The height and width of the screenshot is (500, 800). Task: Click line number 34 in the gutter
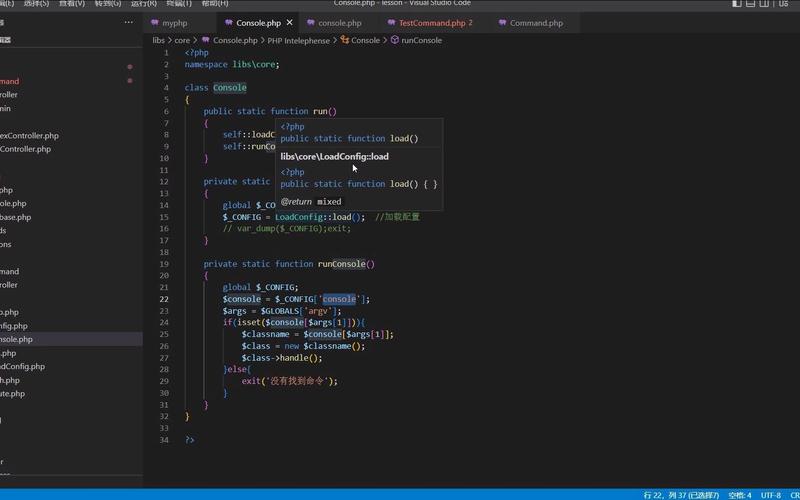[x=164, y=440]
